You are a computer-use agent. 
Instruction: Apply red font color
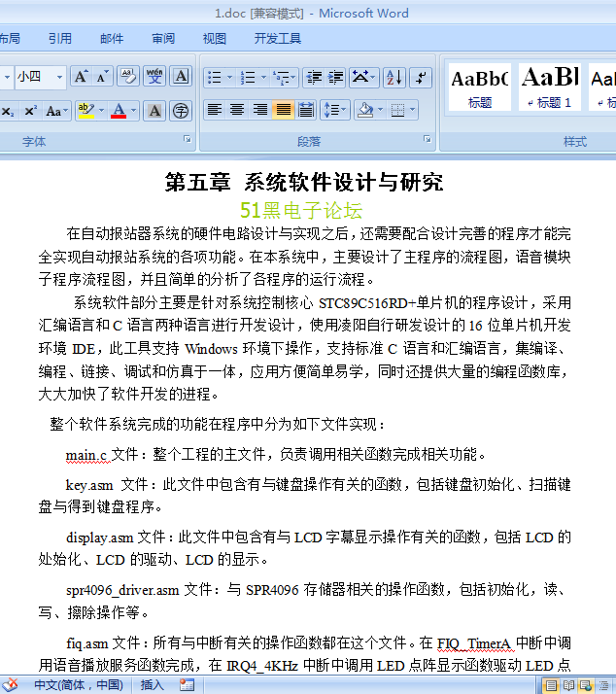tap(119, 111)
